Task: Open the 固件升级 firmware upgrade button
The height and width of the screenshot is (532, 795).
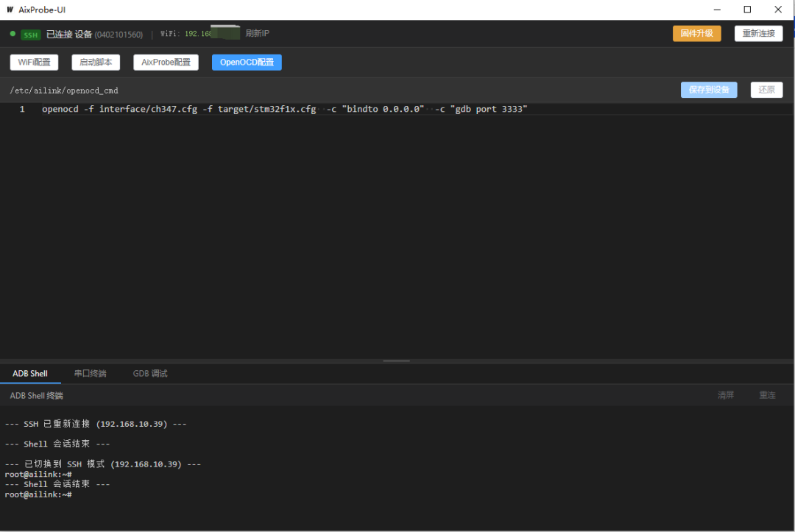Action: coord(696,33)
